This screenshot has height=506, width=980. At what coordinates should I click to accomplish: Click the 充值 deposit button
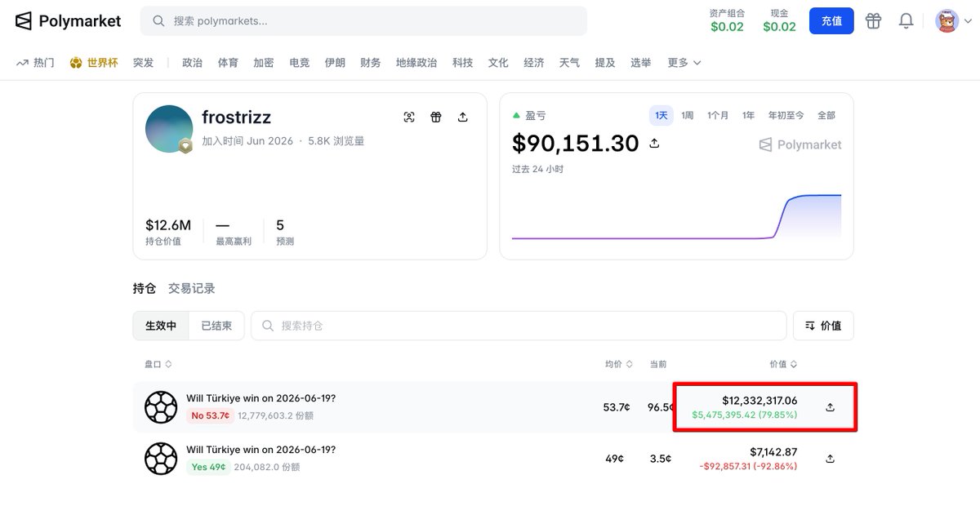(x=831, y=21)
